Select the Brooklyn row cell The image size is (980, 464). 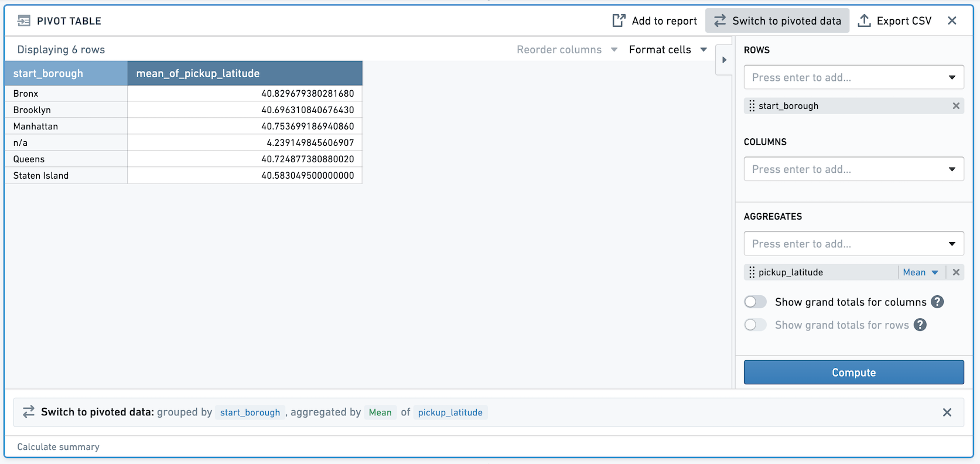[66, 110]
